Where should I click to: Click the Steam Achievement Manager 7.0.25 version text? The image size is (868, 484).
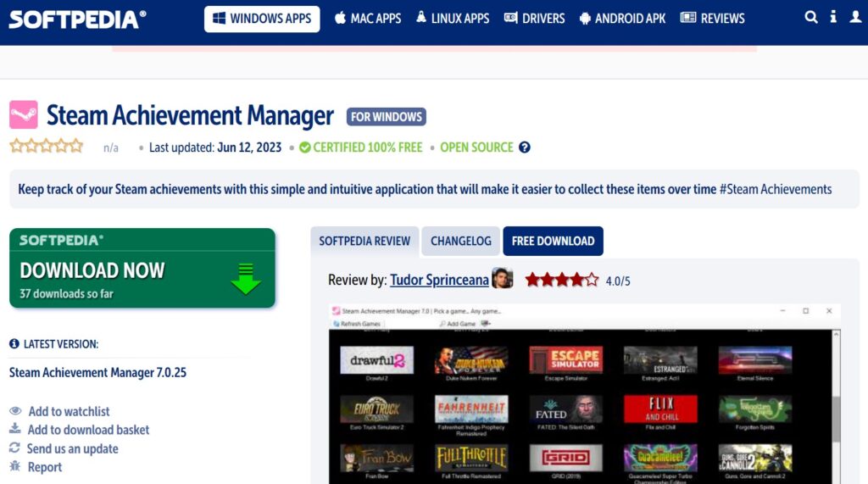(x=98, y=373)
